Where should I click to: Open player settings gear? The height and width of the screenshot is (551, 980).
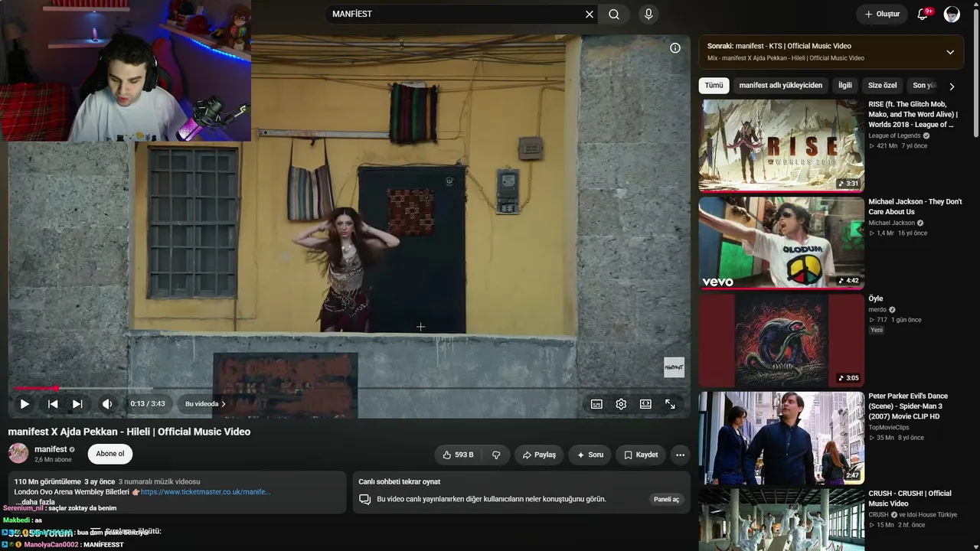point(621,404)
